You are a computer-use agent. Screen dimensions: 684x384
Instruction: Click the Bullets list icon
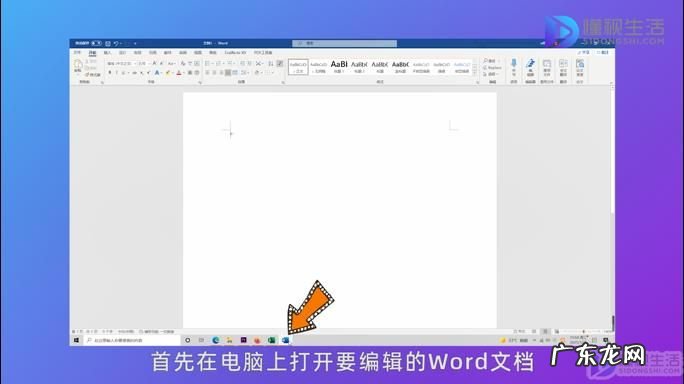pos(208,64)
